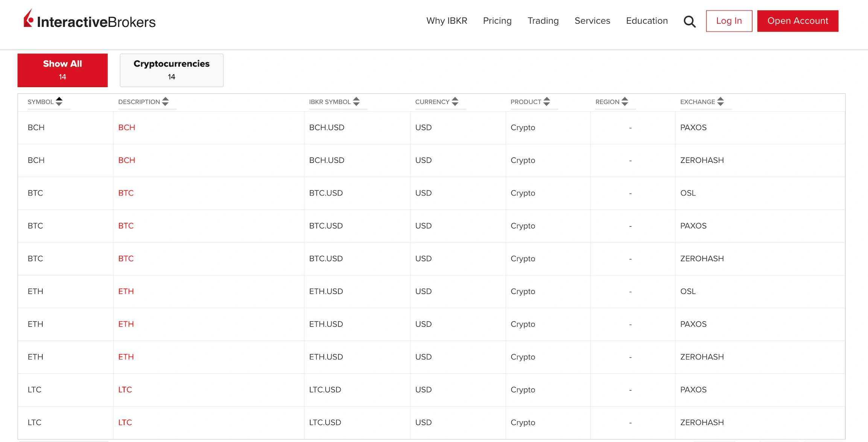Screen dimensions: 868x442
Task: Sort by Region column arrows
Action: pos(625,101)
